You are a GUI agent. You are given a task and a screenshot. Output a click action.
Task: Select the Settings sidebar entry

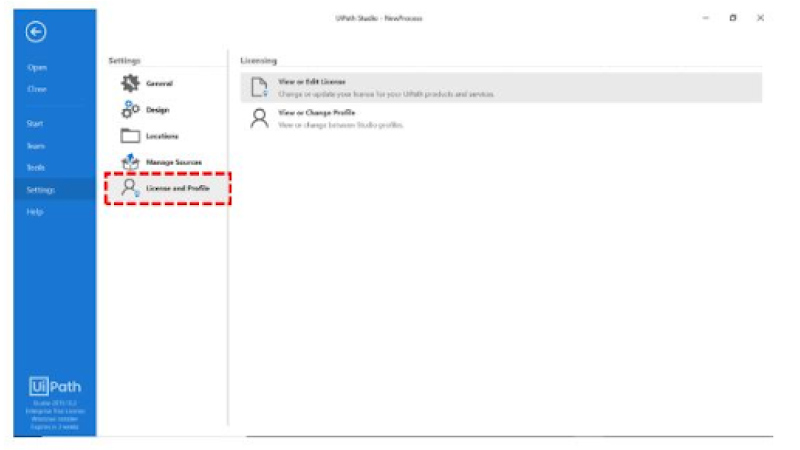coord(54,190)
